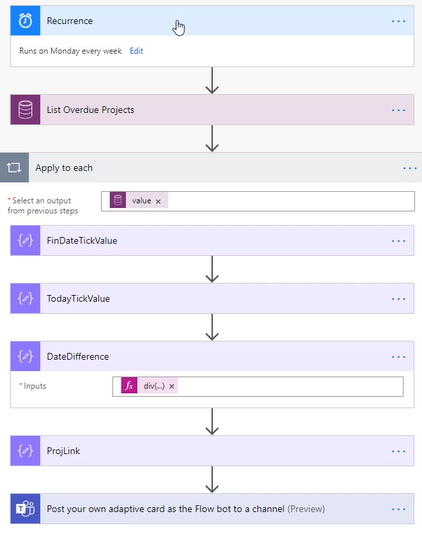The width and height of the screenshot is (422, 547).
Task: Click the TodayTickValue compose icon
Action: pos(25,298)
